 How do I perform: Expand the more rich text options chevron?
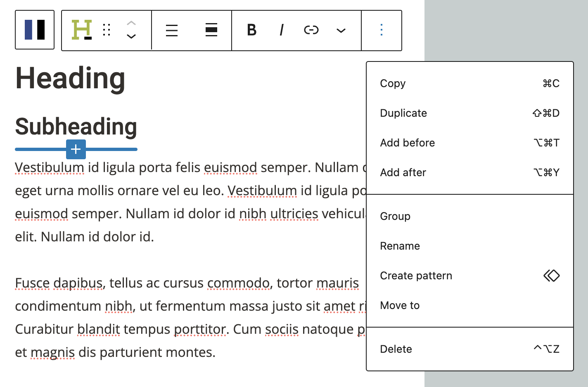(x=341, y=30)
